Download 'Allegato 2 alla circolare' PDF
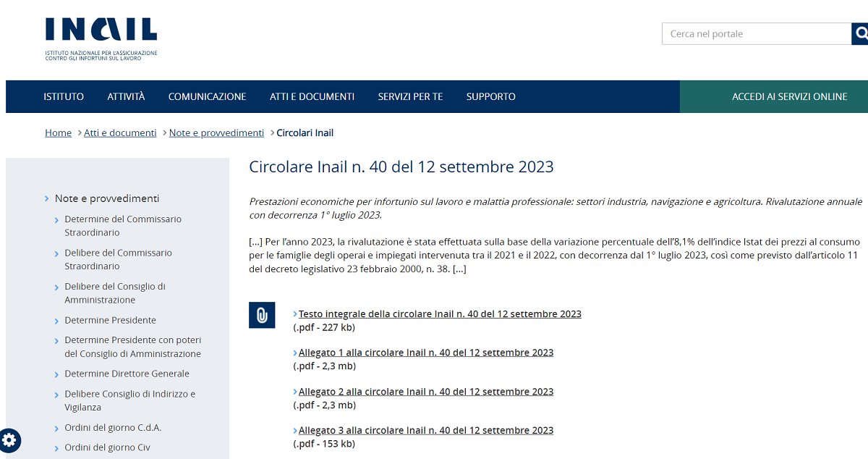 (426, 392)
